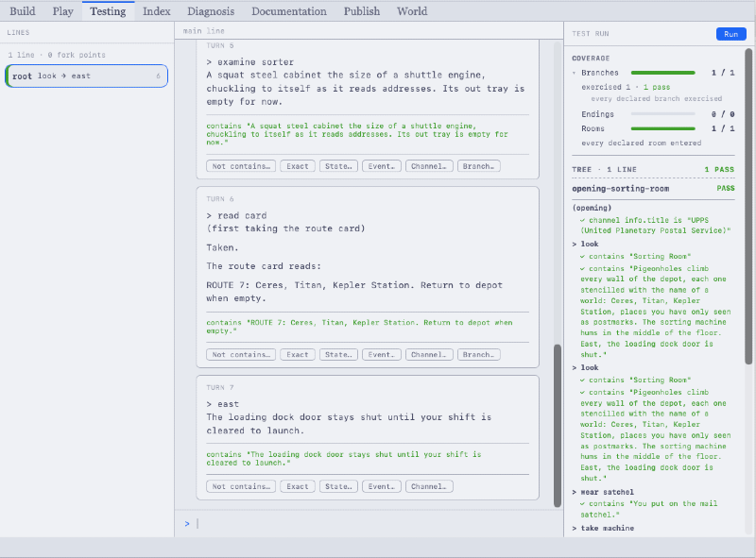Switch to the Publish tab

(x=362, y=11)
